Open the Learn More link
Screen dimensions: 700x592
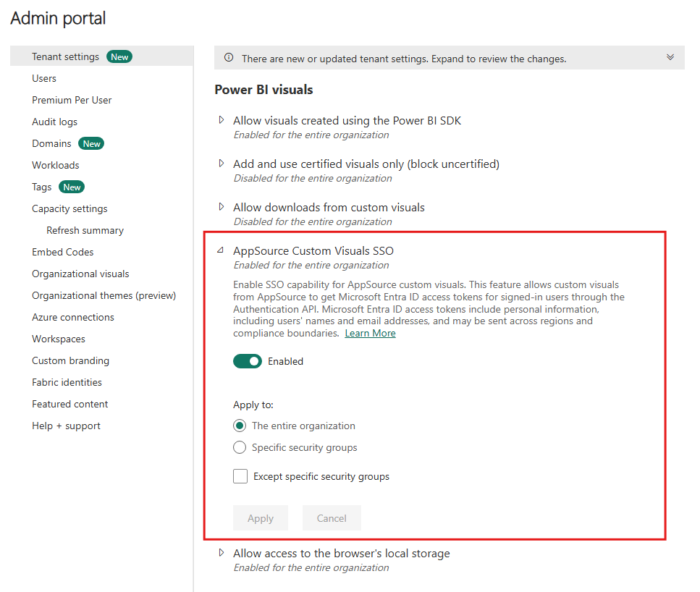pos(370,333)
